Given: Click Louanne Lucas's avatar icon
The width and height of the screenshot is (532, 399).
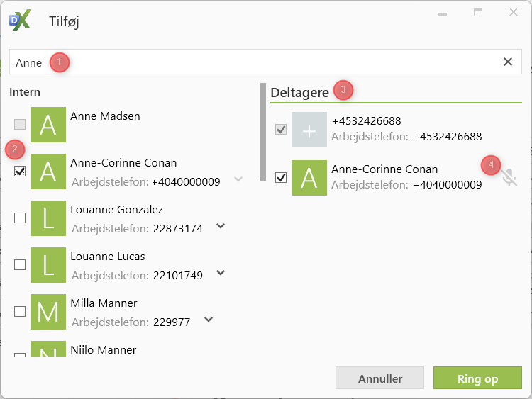Looking at the screenshot, I should click(48, 265).
